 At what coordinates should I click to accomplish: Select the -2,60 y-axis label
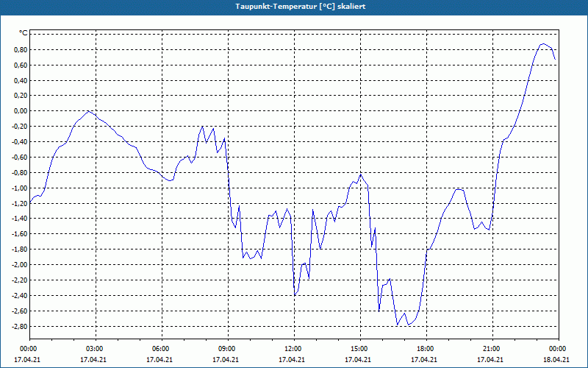point(20,311)
